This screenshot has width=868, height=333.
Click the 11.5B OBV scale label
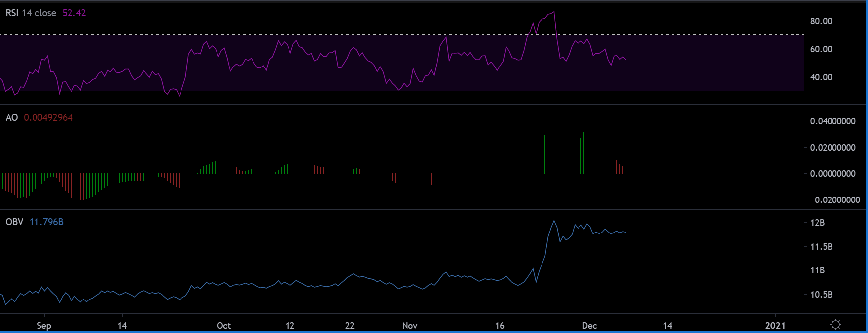(822, 247)
